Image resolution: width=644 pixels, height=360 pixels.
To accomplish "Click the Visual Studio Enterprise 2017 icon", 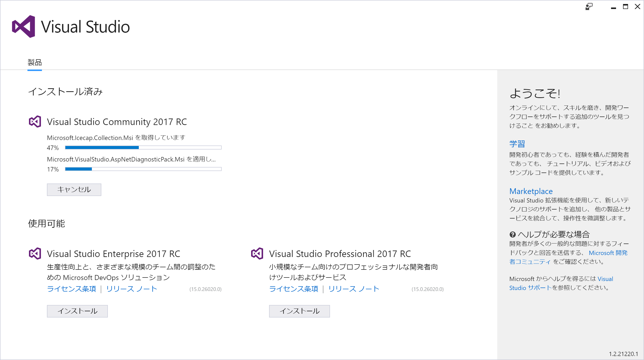I will tap(35, 253).
